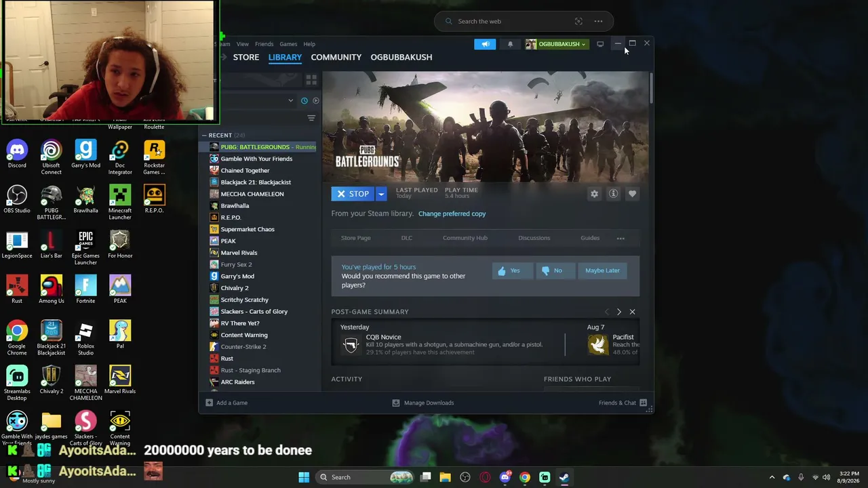Image resolution: width=868 pixels, height=488 pixels.
Task: Open Minecraft Launcher desktop shortcut
Action: coord(120,203)
